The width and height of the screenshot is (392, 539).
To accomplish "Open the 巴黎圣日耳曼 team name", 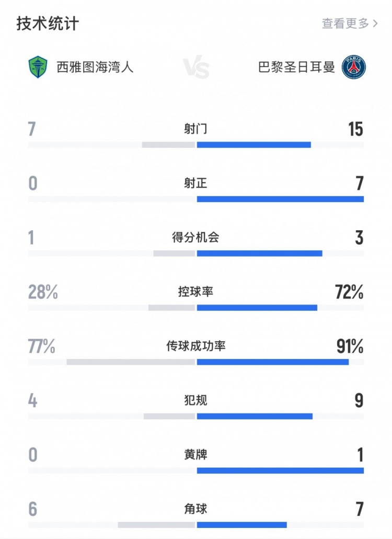I will tap(296, 68).
